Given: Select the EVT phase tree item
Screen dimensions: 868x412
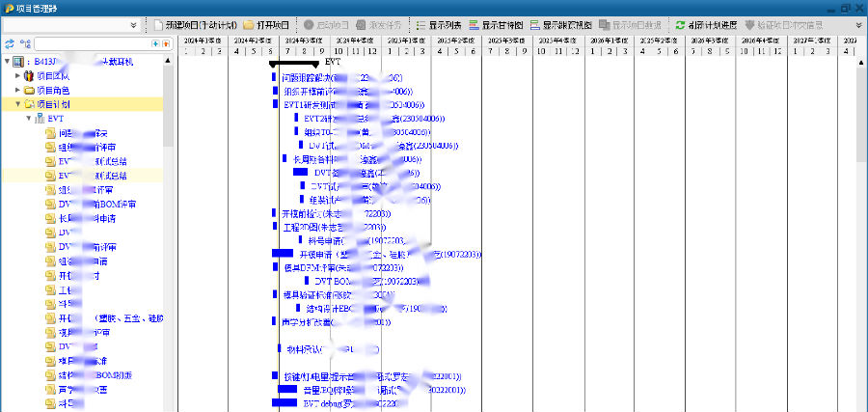Looking at the screenshot, I should click(55, 119).
